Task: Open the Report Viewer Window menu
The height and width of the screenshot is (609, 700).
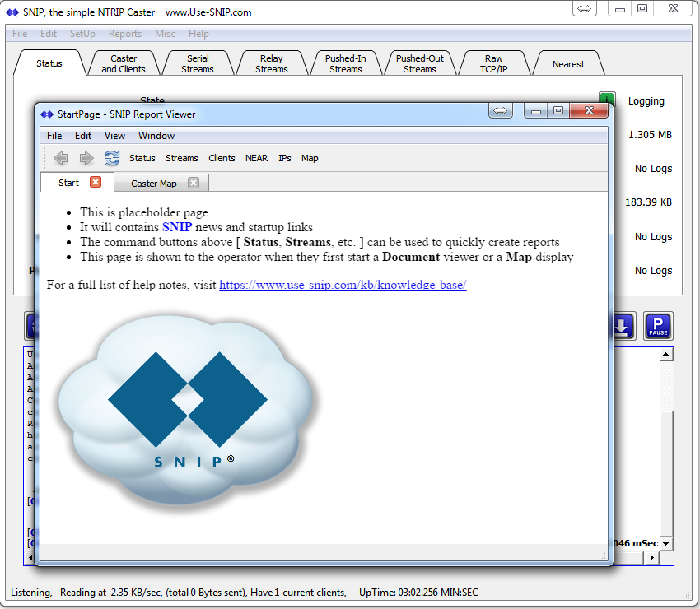Action: tap(156, 136)
